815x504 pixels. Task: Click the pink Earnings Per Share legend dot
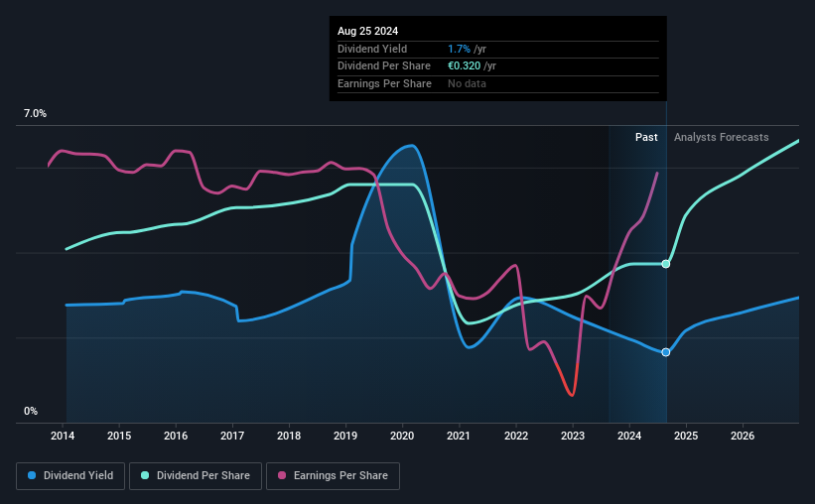point(282,475)
